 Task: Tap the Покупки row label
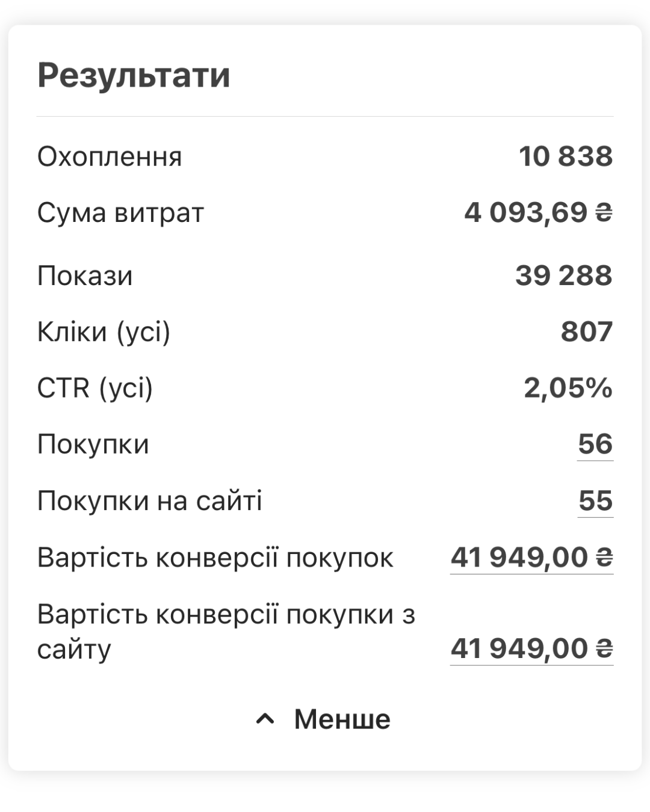click(x=93, y=444)
